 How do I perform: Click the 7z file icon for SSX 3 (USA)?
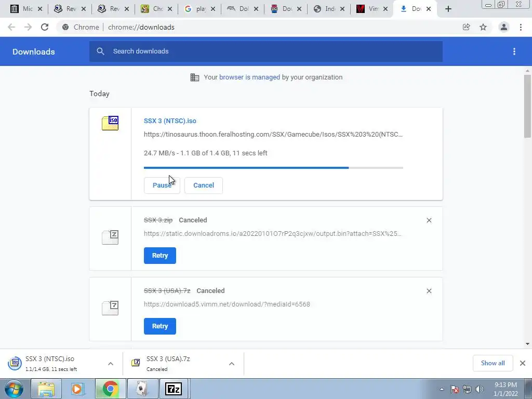click(110, 308)
